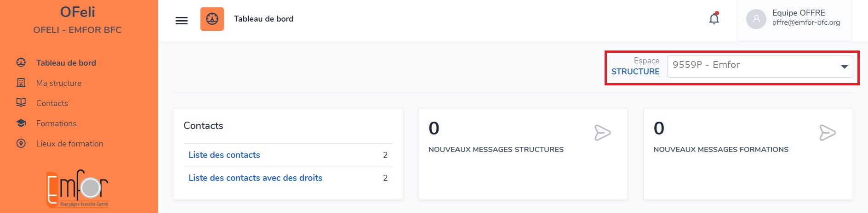Open Ma structure menu item
This screenshot has height=213, width=868.
tap(59, 83)
